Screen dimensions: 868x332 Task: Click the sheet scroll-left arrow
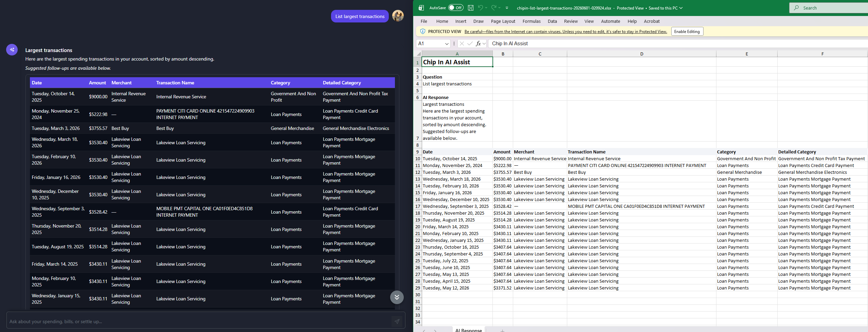click(x=424, y=330)
